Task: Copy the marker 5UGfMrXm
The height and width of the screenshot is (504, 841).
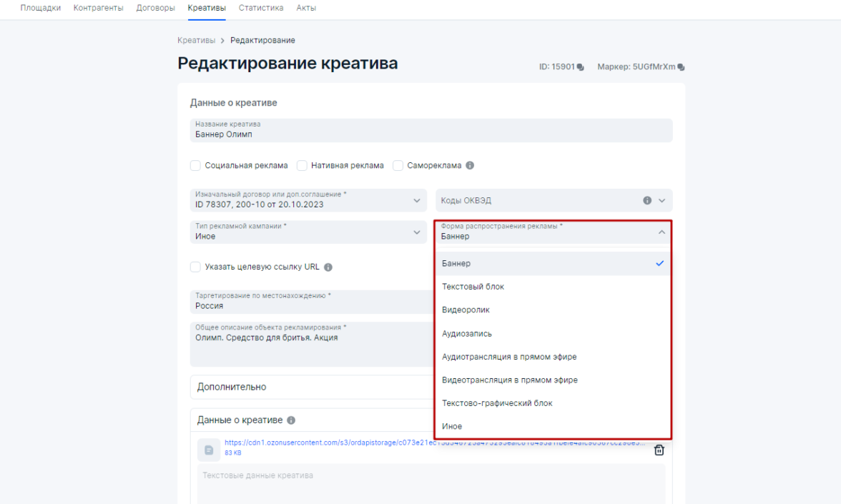Action: [681, 67]
